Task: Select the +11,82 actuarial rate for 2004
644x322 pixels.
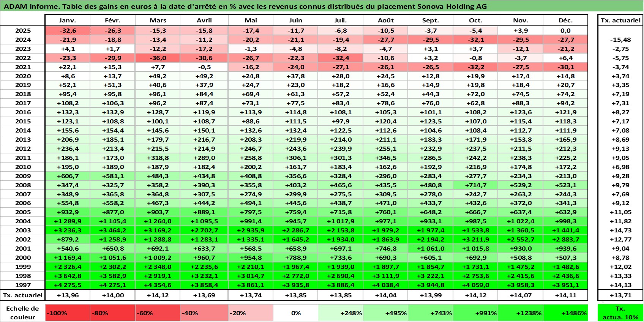Action: [x=620, y=221]
